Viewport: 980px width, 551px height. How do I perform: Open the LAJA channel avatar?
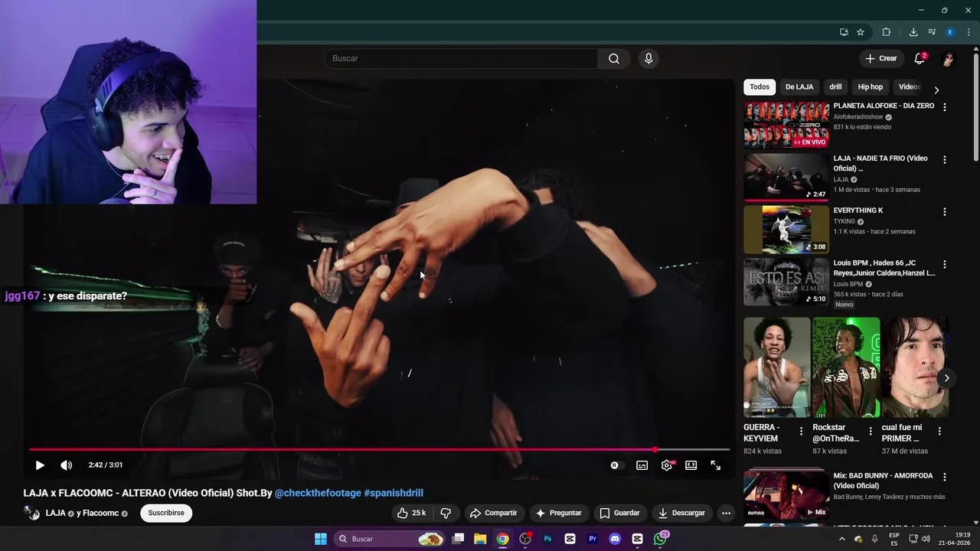(31, 513)
